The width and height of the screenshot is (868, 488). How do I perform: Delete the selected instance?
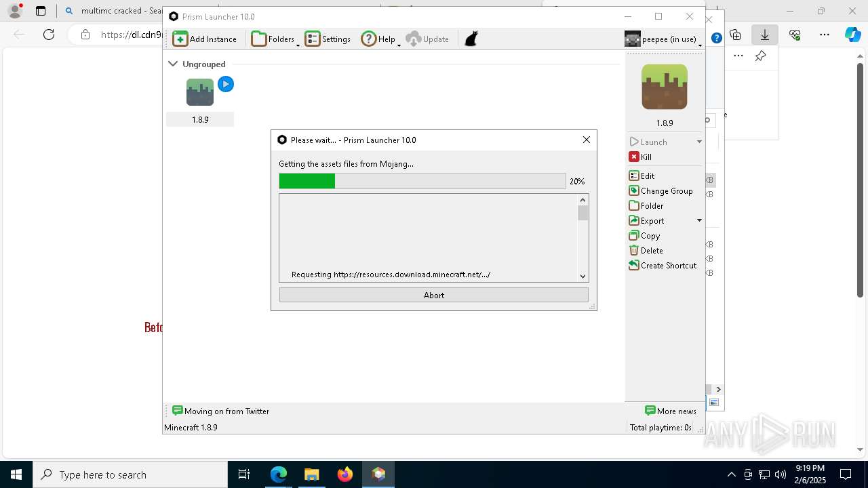(646, 250)
